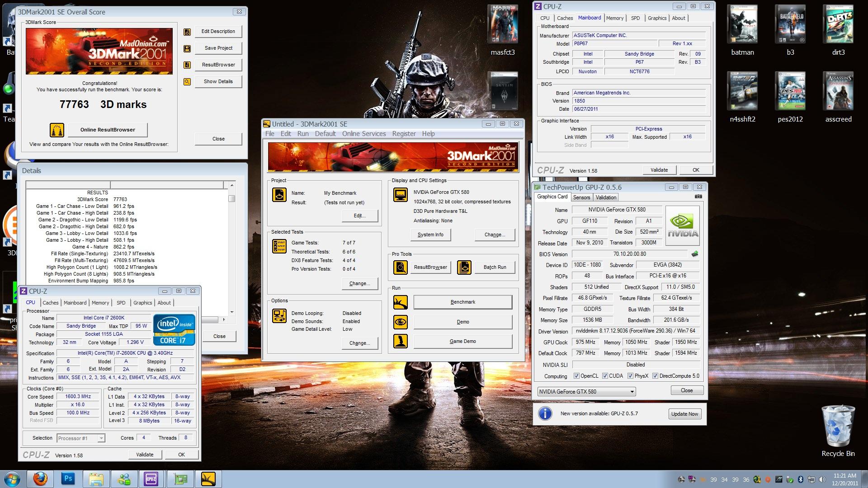Click the Benchmark button
The height and width of the screenshot is (488, 868).
click(x=463, y=302)
